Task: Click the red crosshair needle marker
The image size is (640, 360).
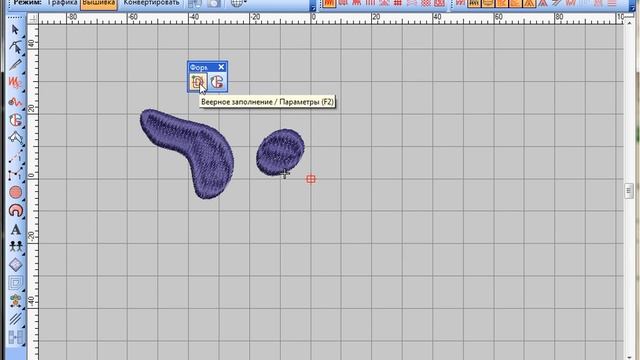Action: pos(311,179)
